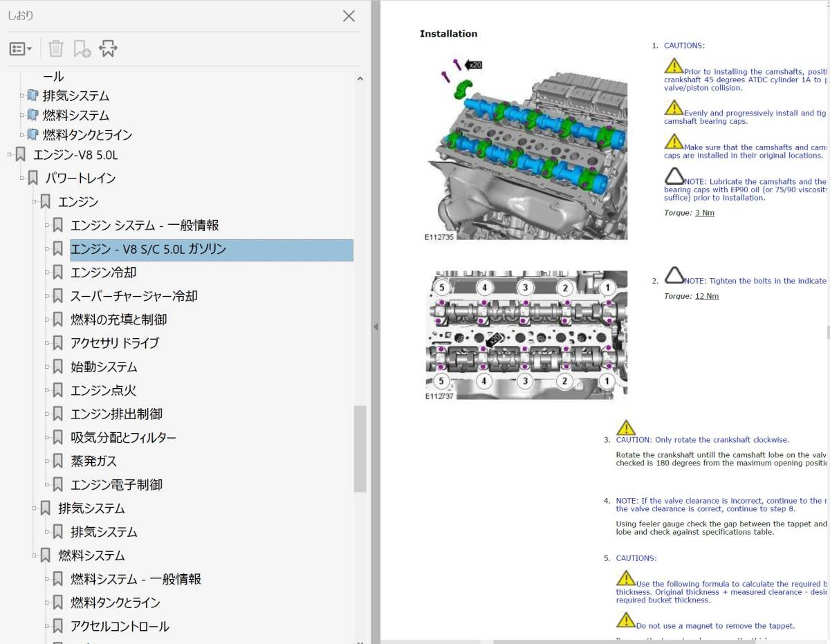Open エンジン システム - 一般情報 bookmark

tap(145, 225)
